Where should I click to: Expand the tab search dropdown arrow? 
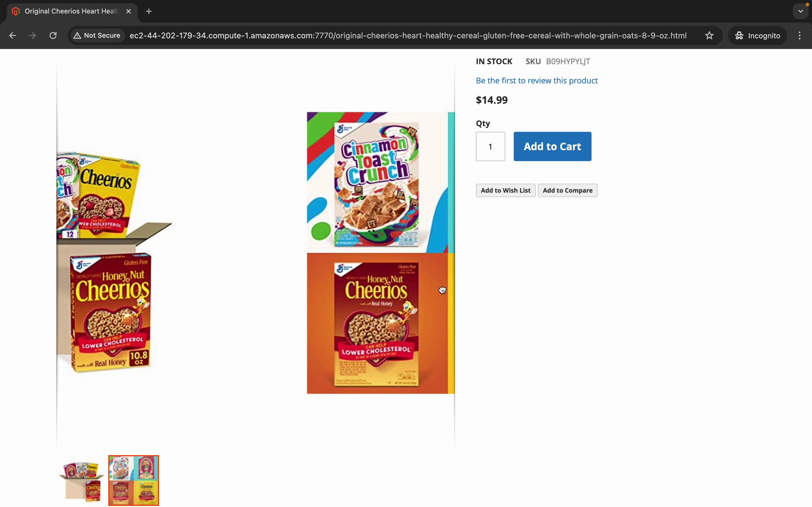[x=801, y=11]
